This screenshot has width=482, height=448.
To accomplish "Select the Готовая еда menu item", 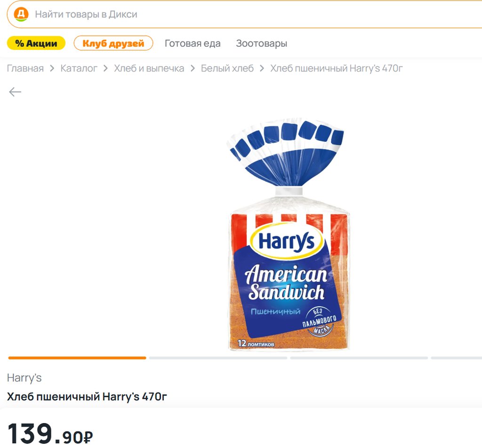I will coord(193,43).
